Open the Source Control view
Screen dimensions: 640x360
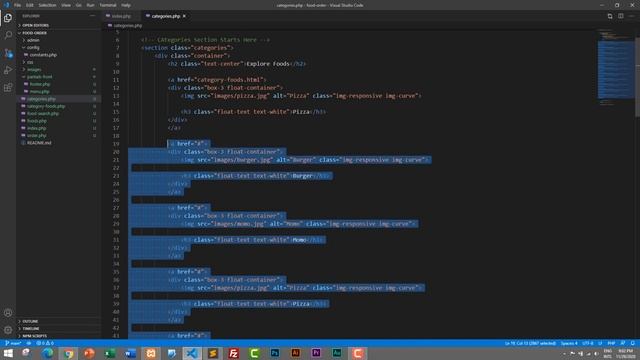(x=8, y=53)
